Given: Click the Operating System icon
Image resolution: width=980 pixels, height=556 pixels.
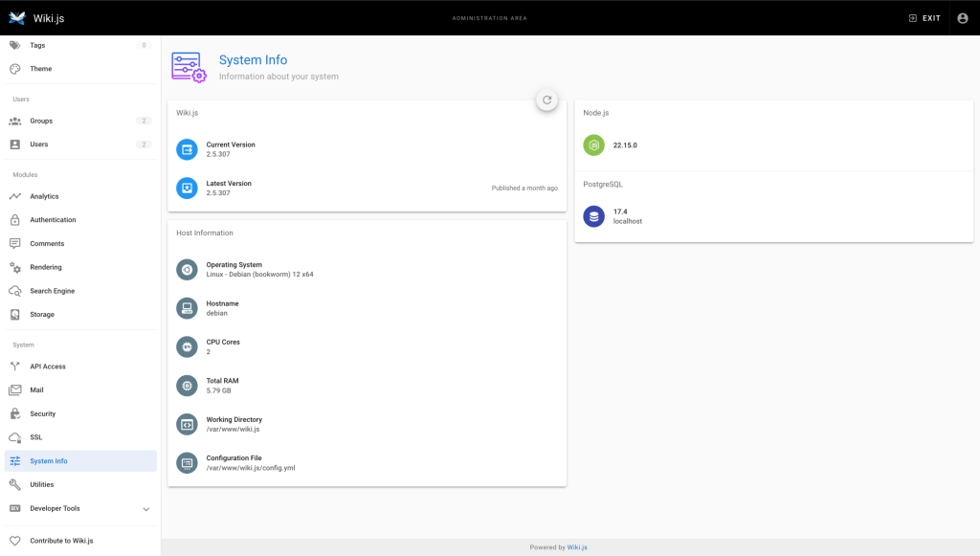Looking at the screenshot, I should 187,270.
